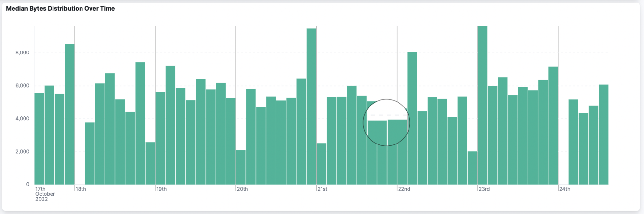The height and width of the screenshot is (214, 644).
Task: Click the 'Median Bytes Distribution Over Time' title
Action: point(61,9)
